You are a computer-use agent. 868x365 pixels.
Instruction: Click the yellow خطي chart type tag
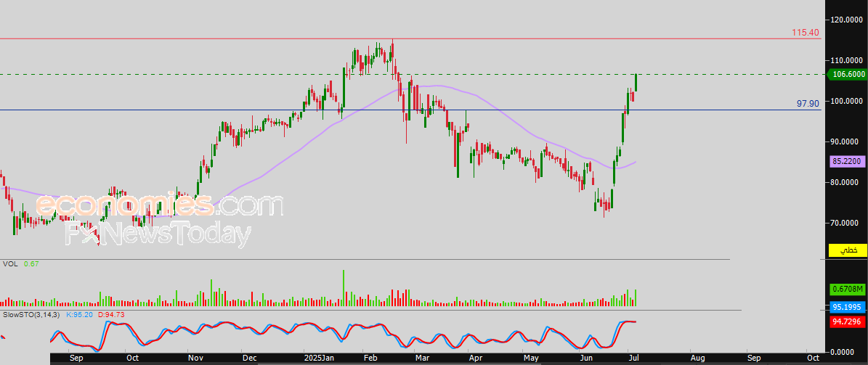(x=847, y=250)
